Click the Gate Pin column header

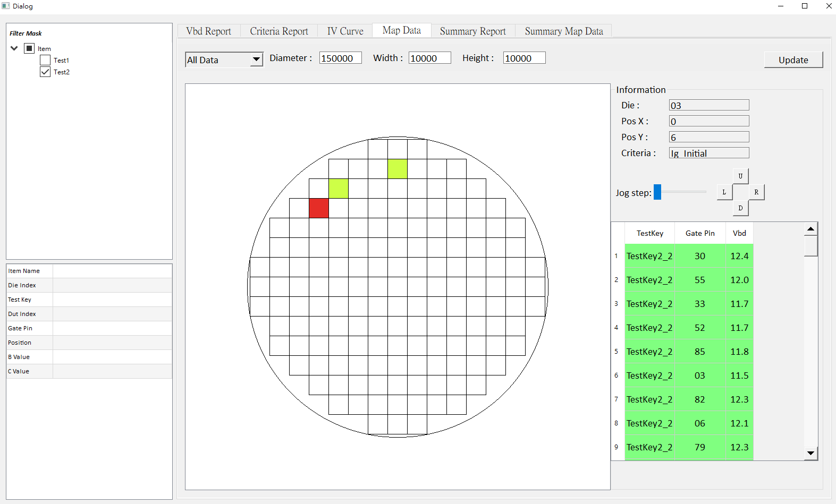700,233
